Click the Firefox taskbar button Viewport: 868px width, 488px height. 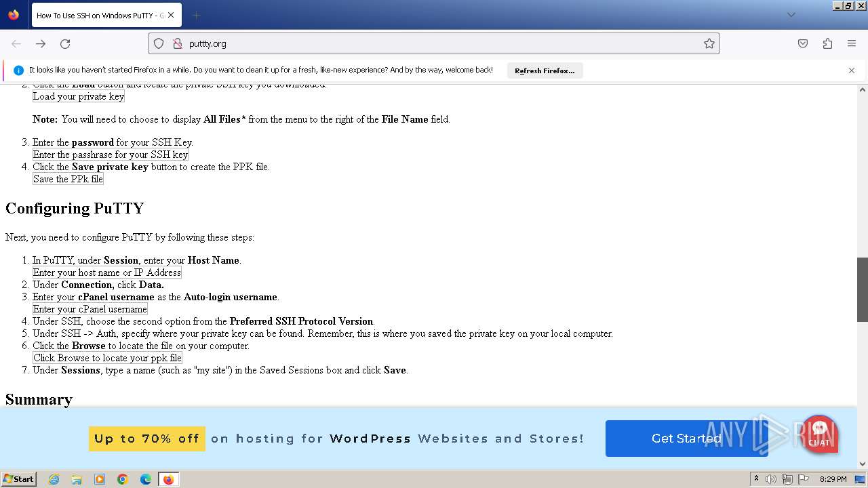coord(168,479)
